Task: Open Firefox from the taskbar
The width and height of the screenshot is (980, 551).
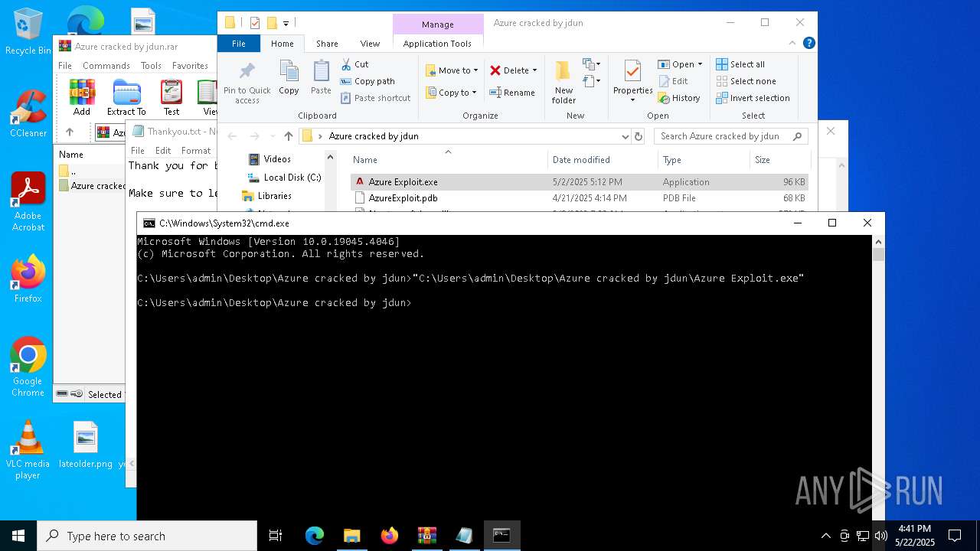Action: [x=390, y=536]
